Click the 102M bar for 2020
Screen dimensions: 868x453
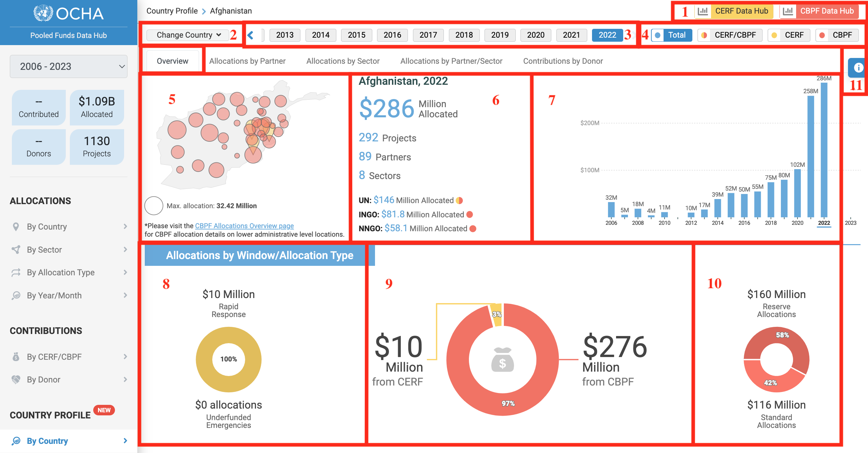pyautogui.click(x=797, y=193)
